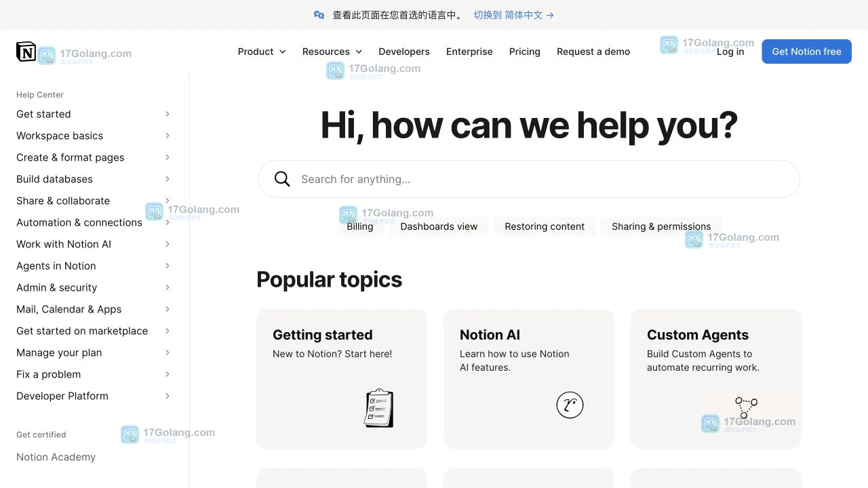The width and height of the screenshot is (868, 488).
Task: Expand Manage your plan chevron
Action: pos(167,352)
